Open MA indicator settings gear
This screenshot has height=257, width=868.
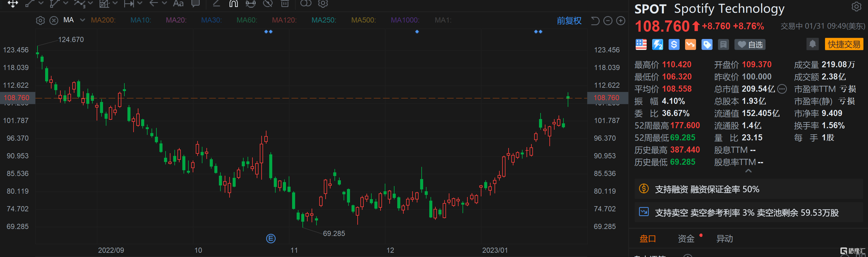coord(40,20)
